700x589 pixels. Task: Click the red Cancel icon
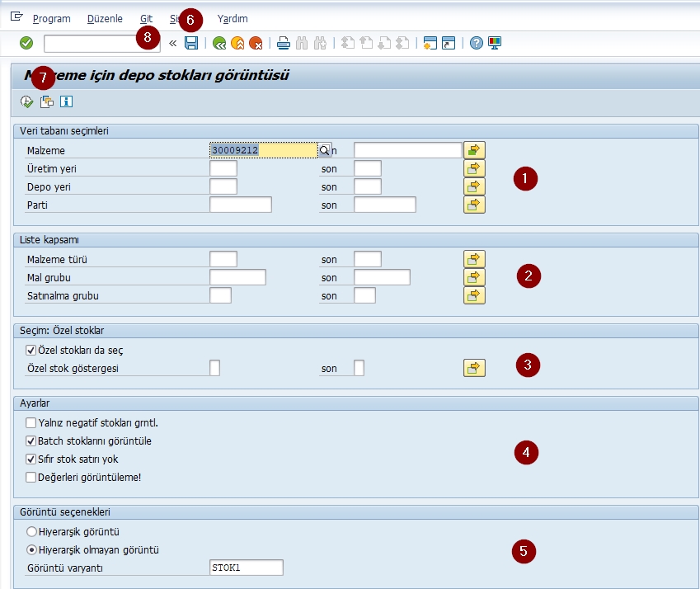256,43
